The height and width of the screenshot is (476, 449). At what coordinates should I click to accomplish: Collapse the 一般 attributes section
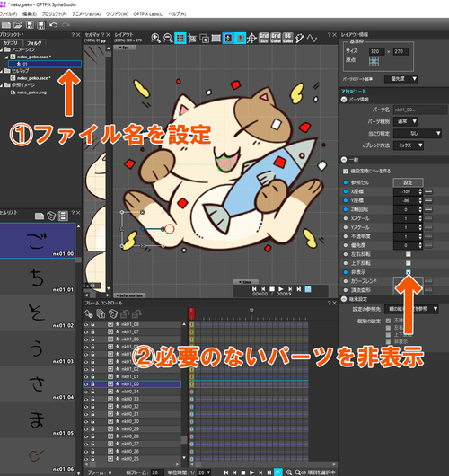tap(344, 159)
